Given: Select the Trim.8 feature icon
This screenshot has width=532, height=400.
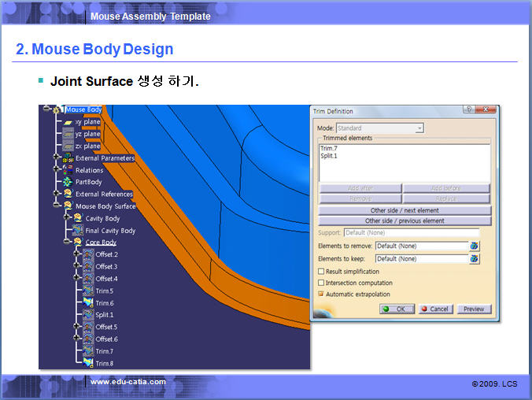Looking at the screenshot, I should [87, 363].
